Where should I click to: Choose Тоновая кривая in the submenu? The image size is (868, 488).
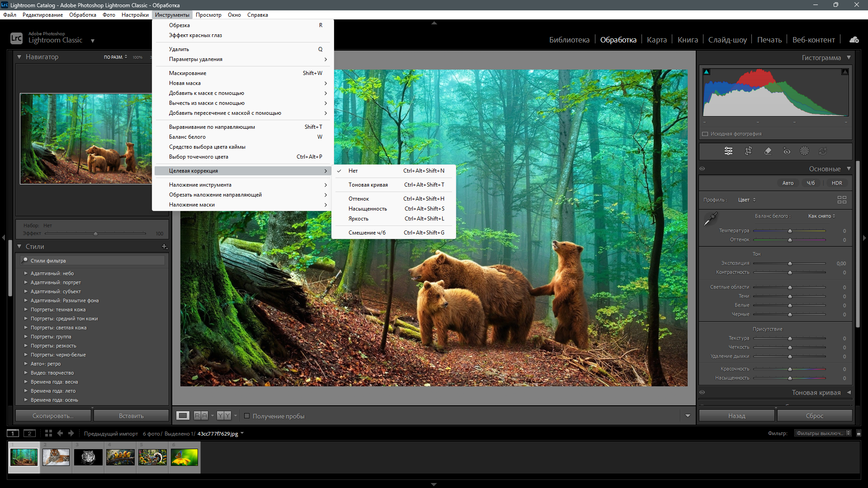(x=368, y=185)
